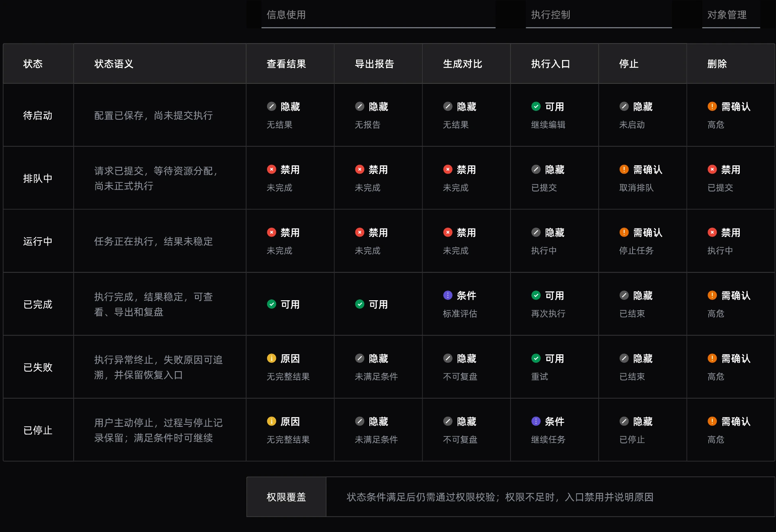Click the 状态语义 column header

click(x=160, y=64)
